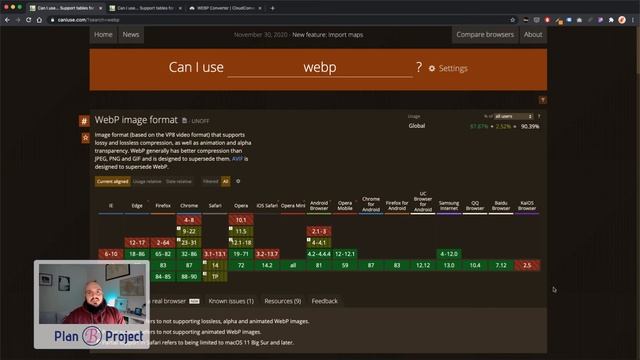This screenshot has width=640, height=360.
Task: Open the About page
Action: point(533,35)
